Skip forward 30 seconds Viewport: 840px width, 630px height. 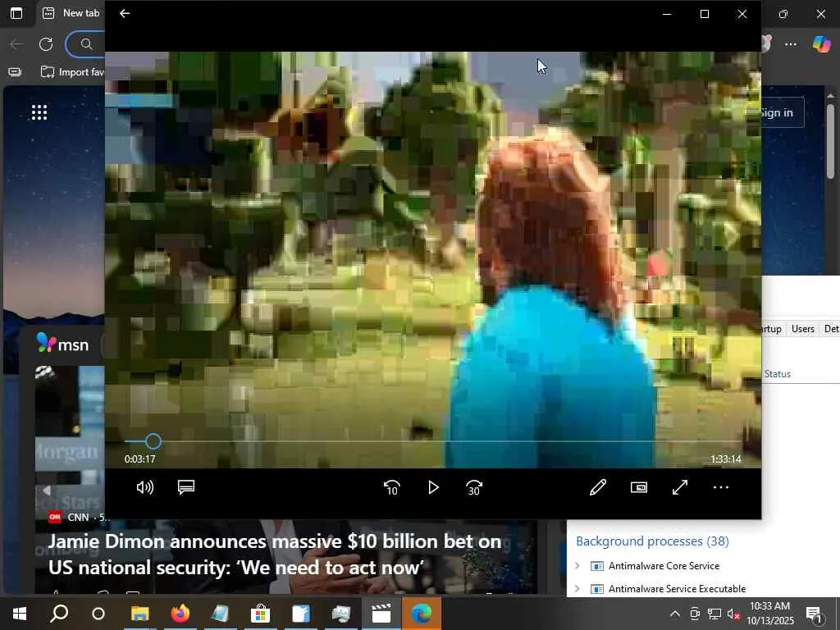pos(474,487)
